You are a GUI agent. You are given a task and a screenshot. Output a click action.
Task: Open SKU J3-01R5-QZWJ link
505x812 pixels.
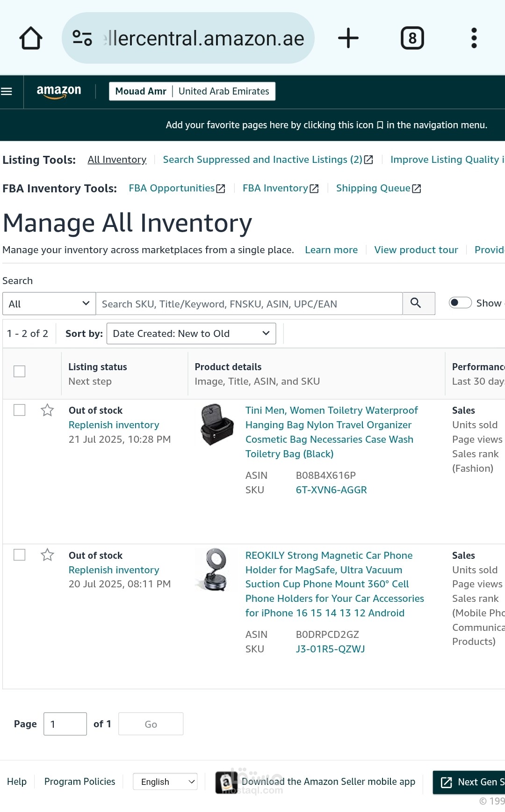pos(330,649)
